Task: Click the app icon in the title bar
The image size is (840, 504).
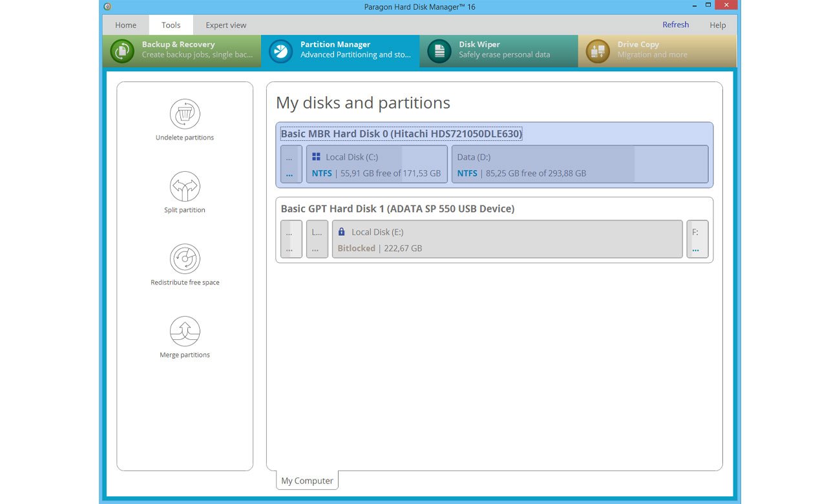Action: click(107, 6)
